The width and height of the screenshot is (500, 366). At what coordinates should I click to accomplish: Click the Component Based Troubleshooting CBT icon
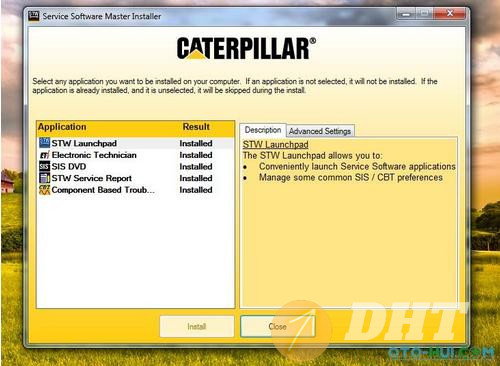click(44, 190)
